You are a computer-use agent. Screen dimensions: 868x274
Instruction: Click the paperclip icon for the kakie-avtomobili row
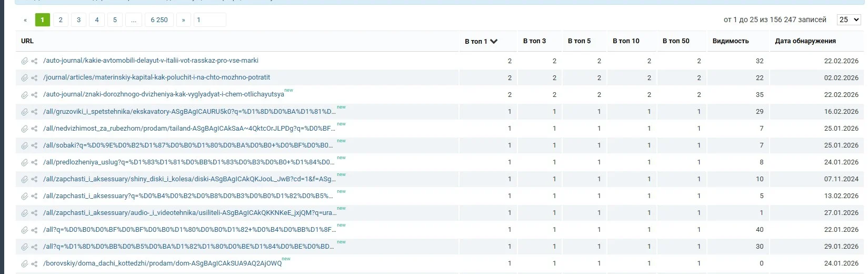[x=24, y=61]
